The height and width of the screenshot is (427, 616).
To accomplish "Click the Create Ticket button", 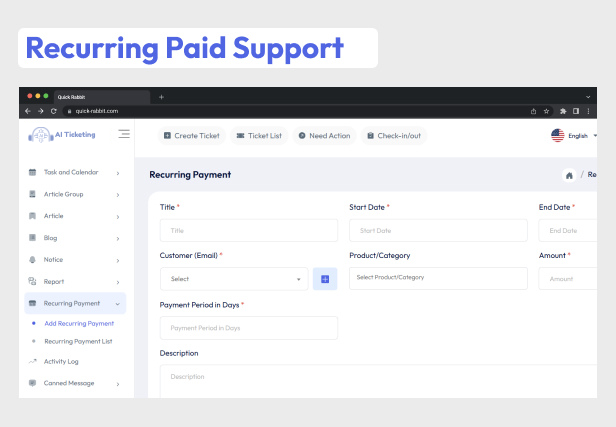I will click(x=191, y=135).
